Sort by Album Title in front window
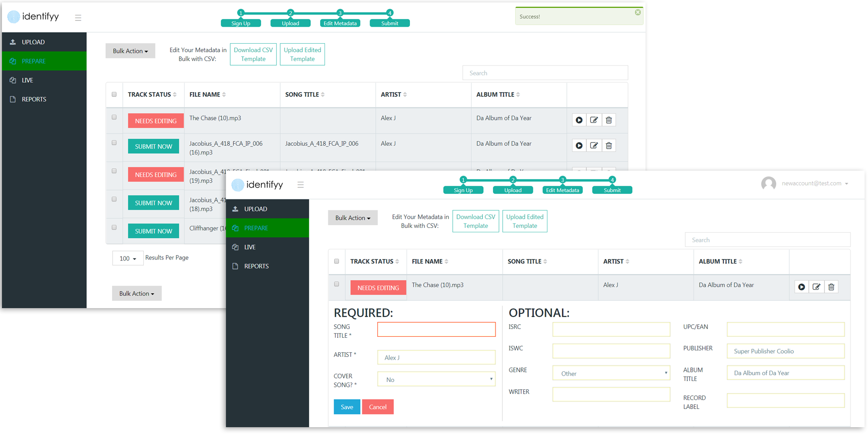 741,261
